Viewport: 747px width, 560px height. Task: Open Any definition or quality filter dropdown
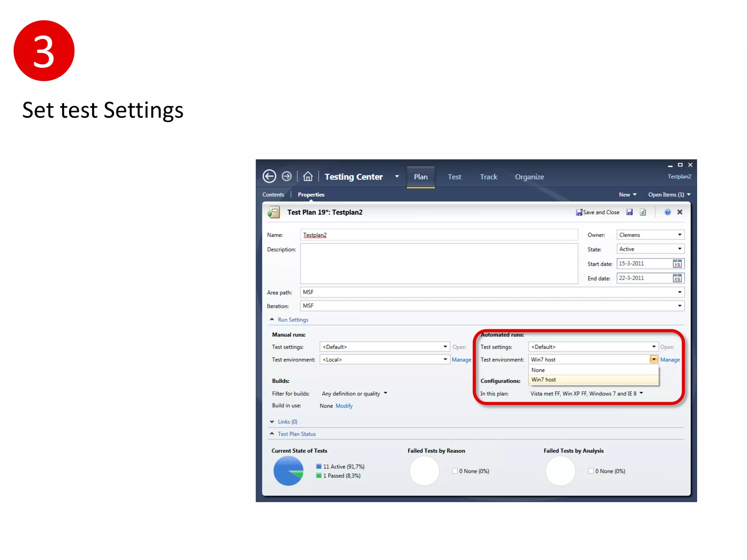(x=385, y=393)
